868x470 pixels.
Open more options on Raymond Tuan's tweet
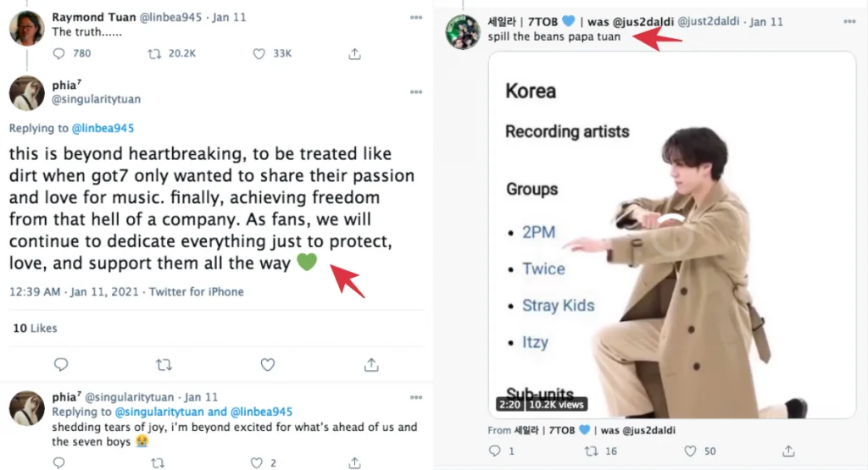(415, 17)
